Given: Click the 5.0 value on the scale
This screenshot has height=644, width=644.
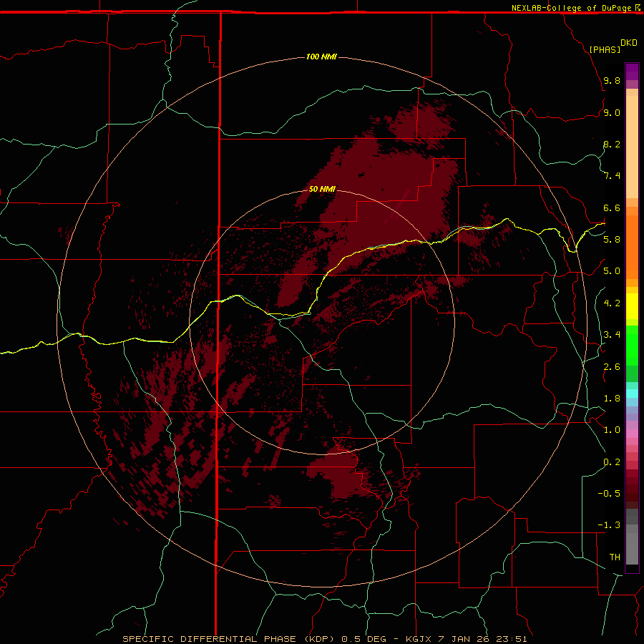Looking at the screenshot, I should pos(612,271).
